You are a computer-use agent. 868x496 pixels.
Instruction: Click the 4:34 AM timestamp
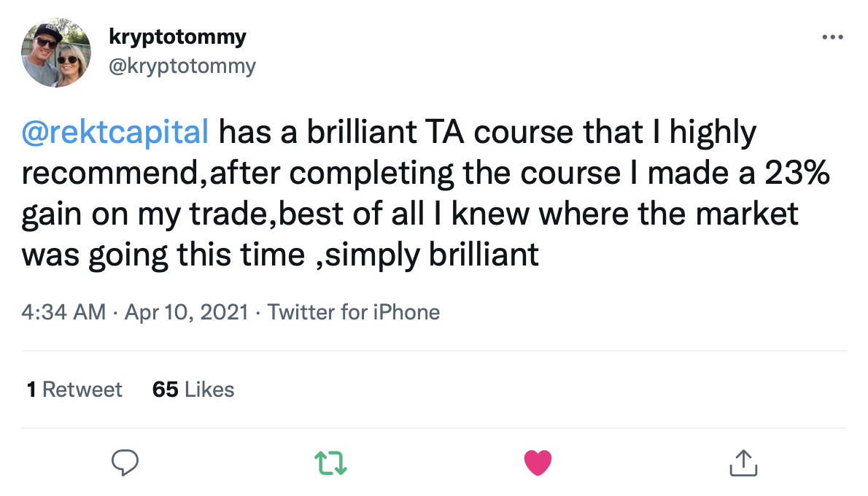pyautogui.click(x=64, y=313)
